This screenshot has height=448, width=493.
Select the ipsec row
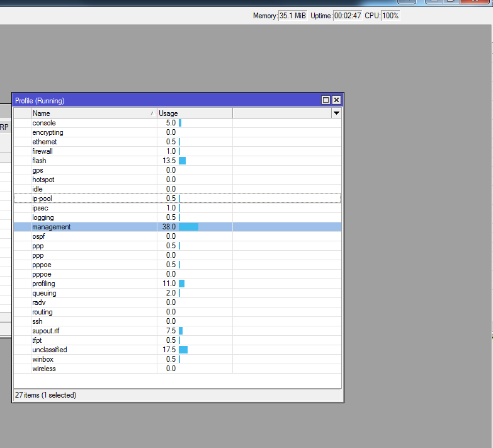(178, 208)
